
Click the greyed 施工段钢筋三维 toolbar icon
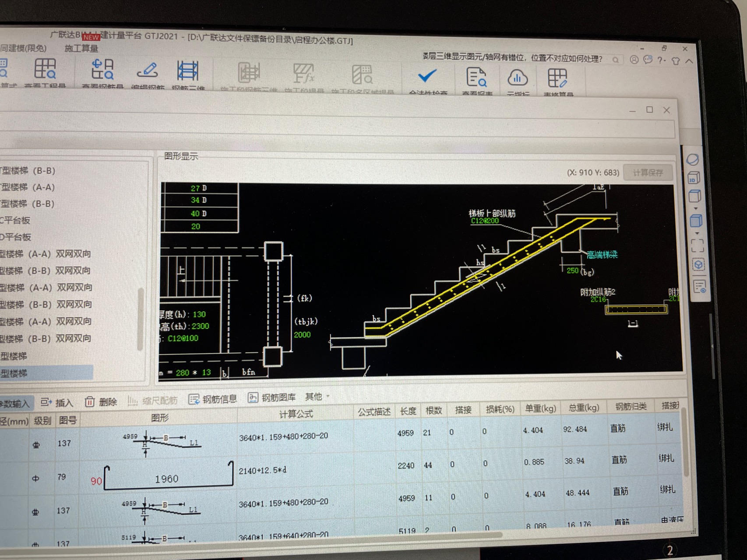pos(249,73)
